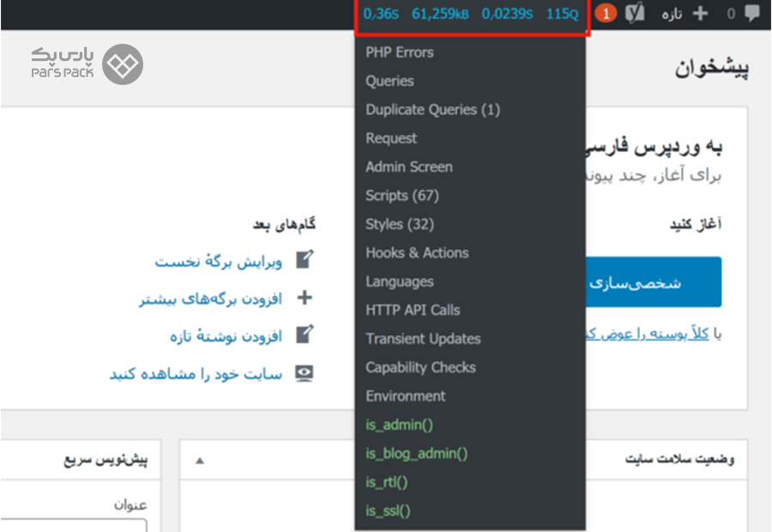
Task: Open the افزودن برگه‌های بیشتر link
Action: coord(210,298)
